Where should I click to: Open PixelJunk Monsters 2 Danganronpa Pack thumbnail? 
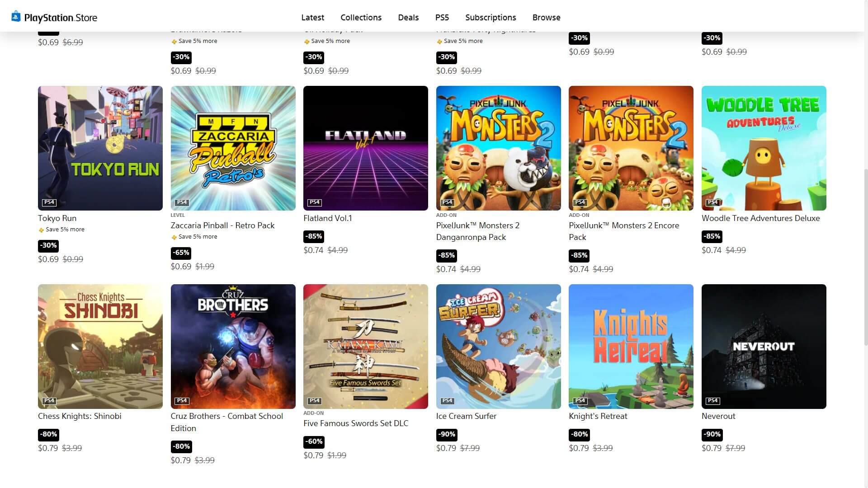pos(499,148)
